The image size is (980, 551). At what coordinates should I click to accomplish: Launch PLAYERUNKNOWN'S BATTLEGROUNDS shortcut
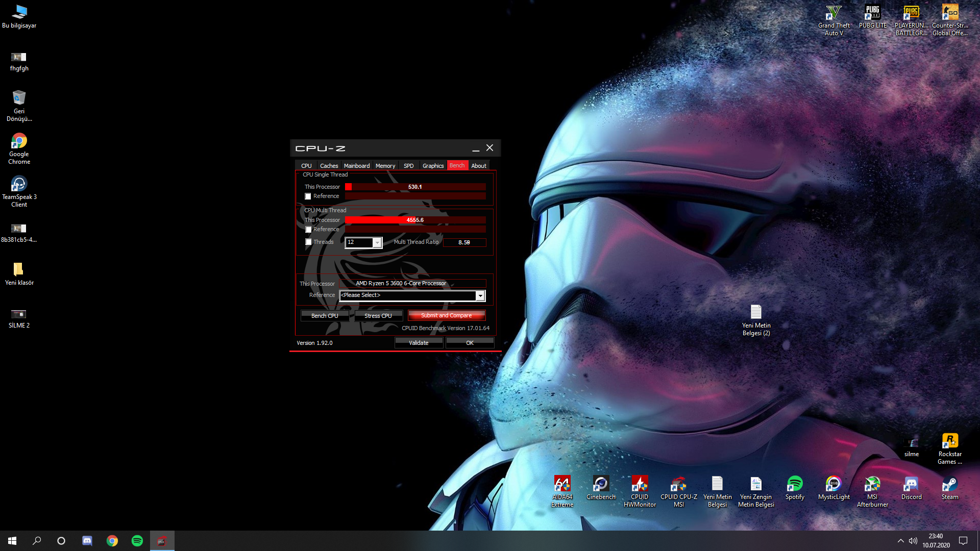click(x=911, y=20)
